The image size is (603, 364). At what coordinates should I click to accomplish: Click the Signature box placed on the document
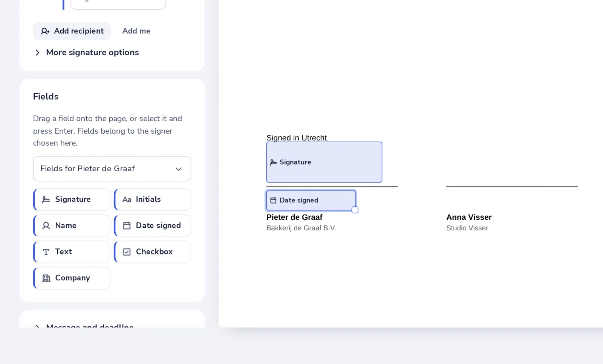[324, 162]
